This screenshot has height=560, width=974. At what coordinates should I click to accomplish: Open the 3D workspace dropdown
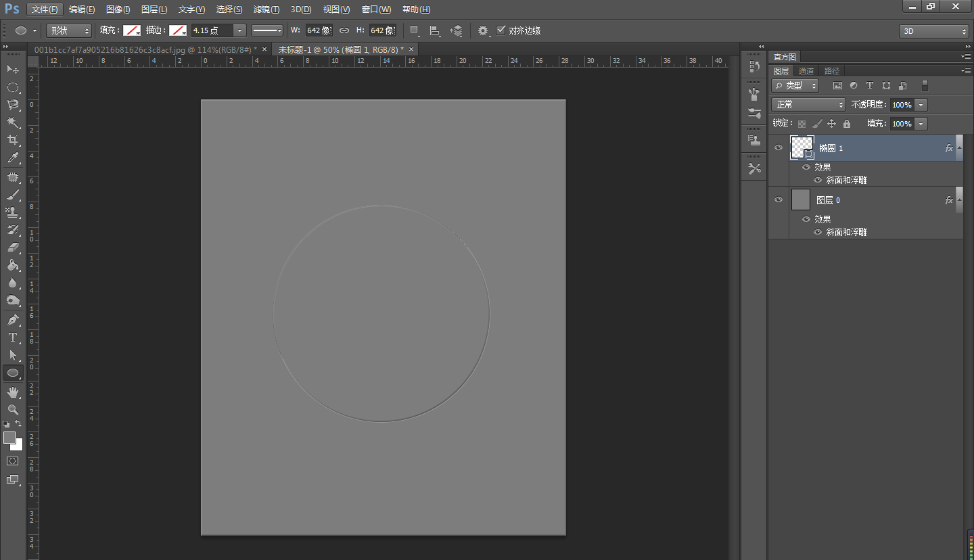pyautogui.click(x=934, y=31)
